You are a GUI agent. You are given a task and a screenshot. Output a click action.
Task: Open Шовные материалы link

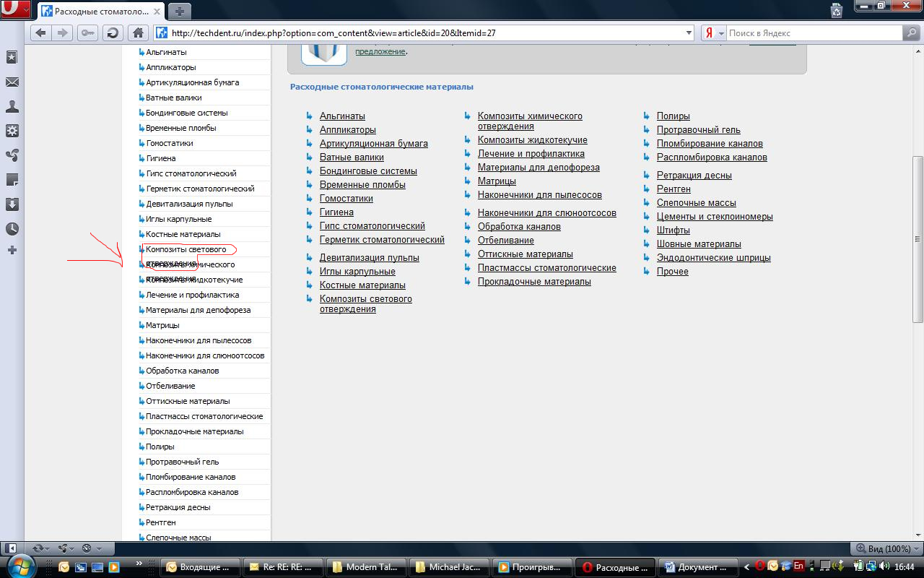[699, 244]
